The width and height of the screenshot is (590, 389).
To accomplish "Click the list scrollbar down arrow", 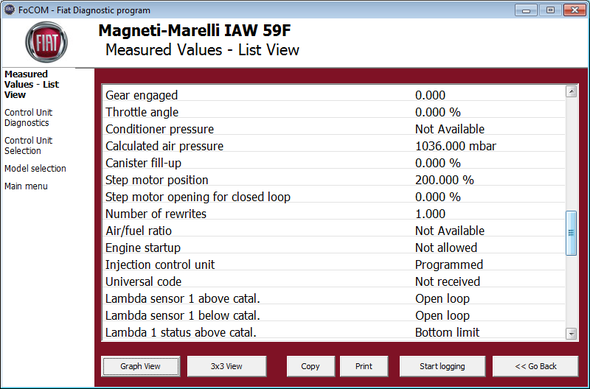I will pyautogui.click(x=571, y=333).
